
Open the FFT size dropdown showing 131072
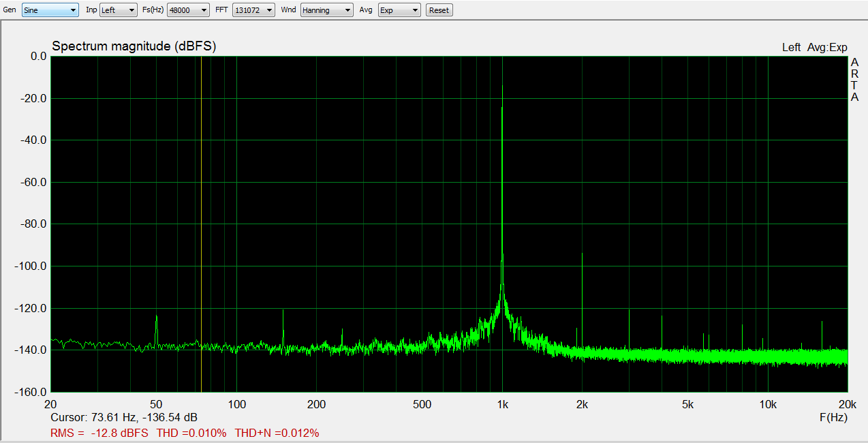[253, 10]
